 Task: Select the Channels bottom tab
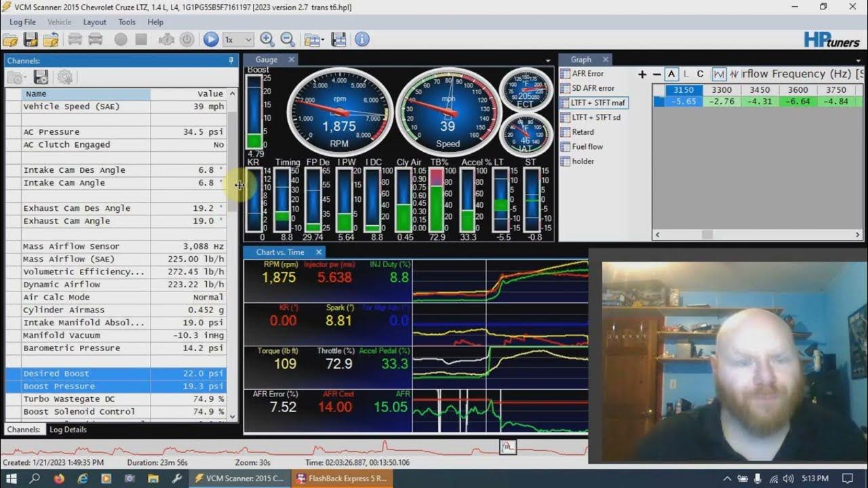pyautogui.click(x=24, y=430)
